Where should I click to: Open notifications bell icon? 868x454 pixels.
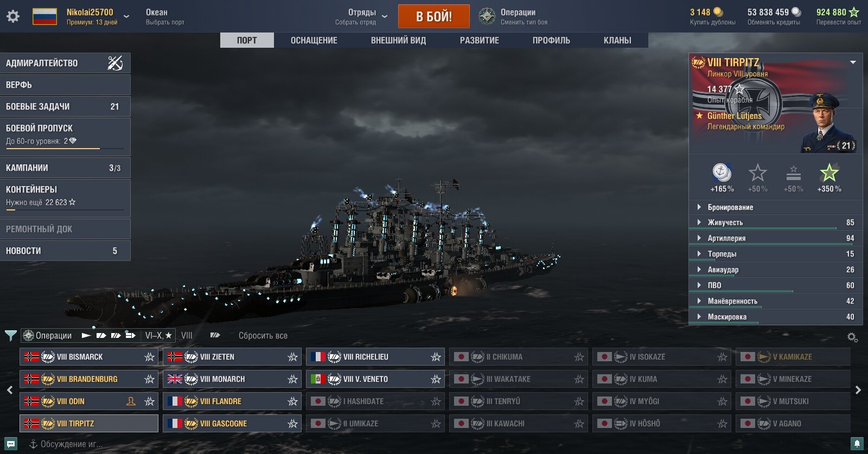click(857, 444)
